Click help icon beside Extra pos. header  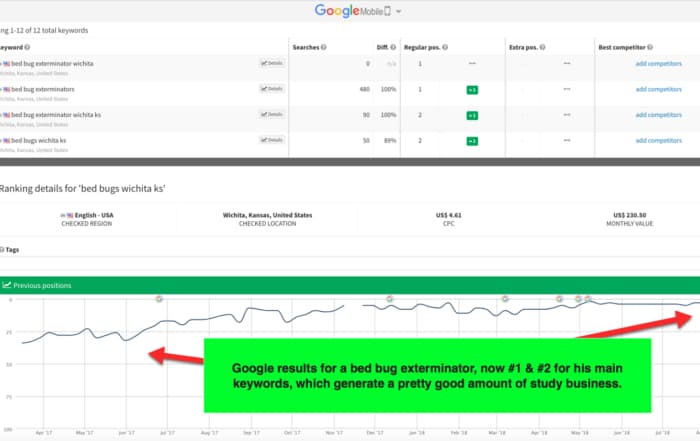coord(543,47)
